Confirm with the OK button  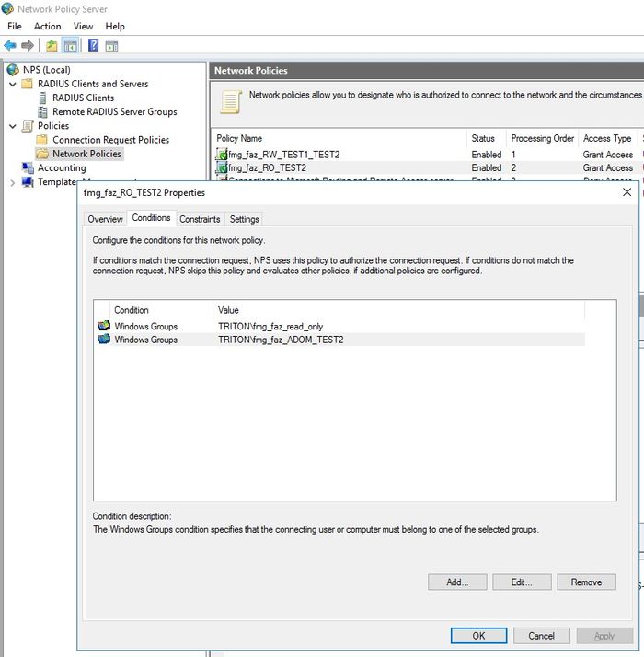click(478, 636)
